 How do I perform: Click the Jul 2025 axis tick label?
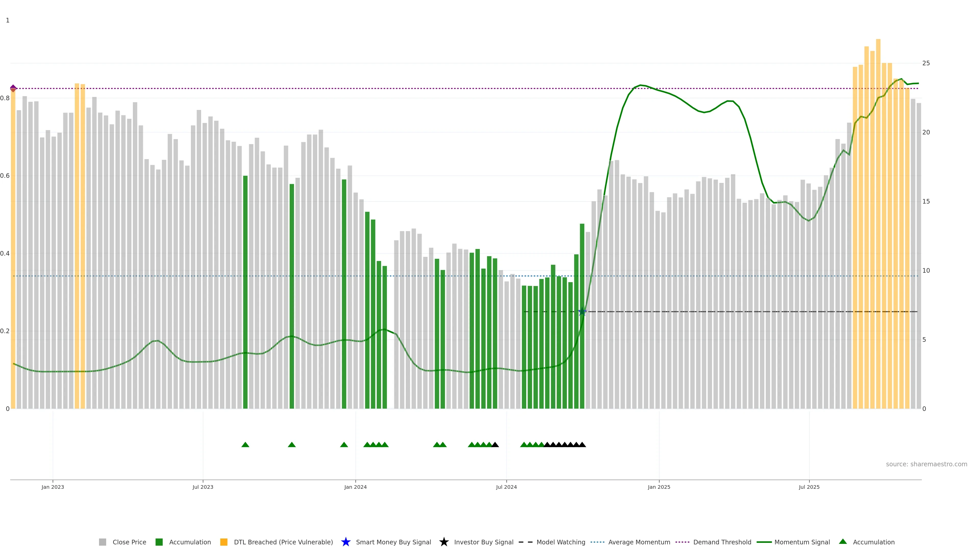tap(809, 487)
